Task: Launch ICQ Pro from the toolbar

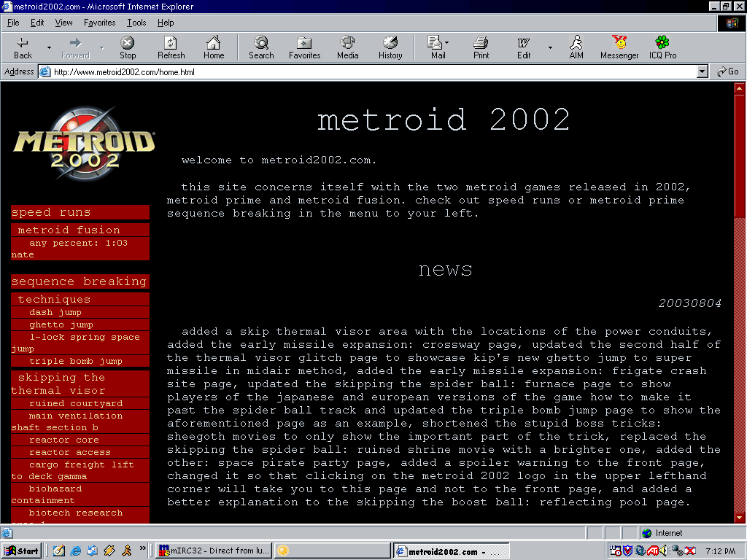Action: (662, 47)
